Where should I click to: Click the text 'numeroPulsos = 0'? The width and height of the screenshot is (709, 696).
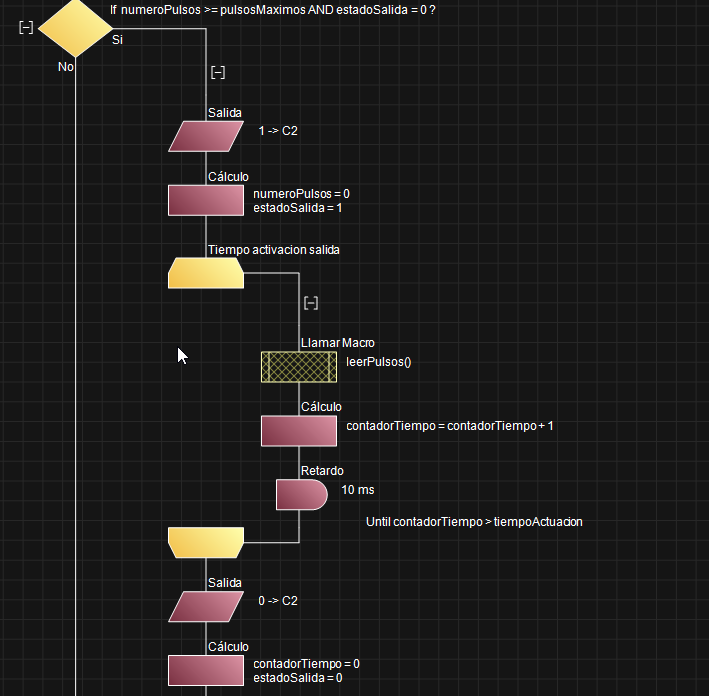(x=301, y=194)
